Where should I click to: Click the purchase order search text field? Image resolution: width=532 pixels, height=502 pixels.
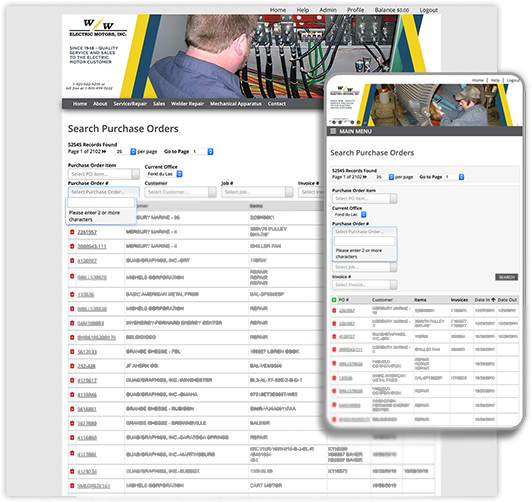pyautogui.click(x=101, y=203)
